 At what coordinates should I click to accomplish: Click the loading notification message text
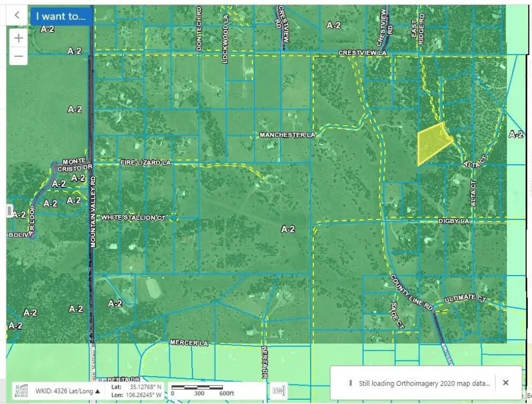point(424,383)
